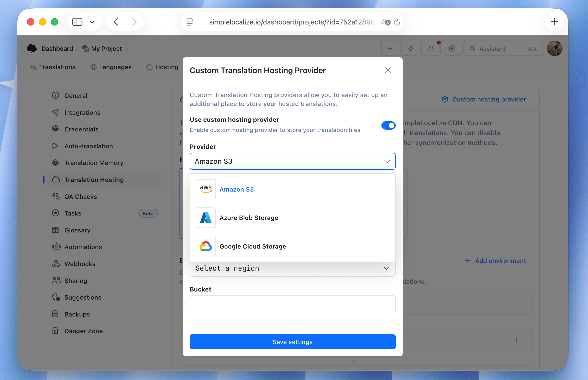Click the gear icon beside Custom hosting provider
The image size is (588, 380).
pos(445,99)
